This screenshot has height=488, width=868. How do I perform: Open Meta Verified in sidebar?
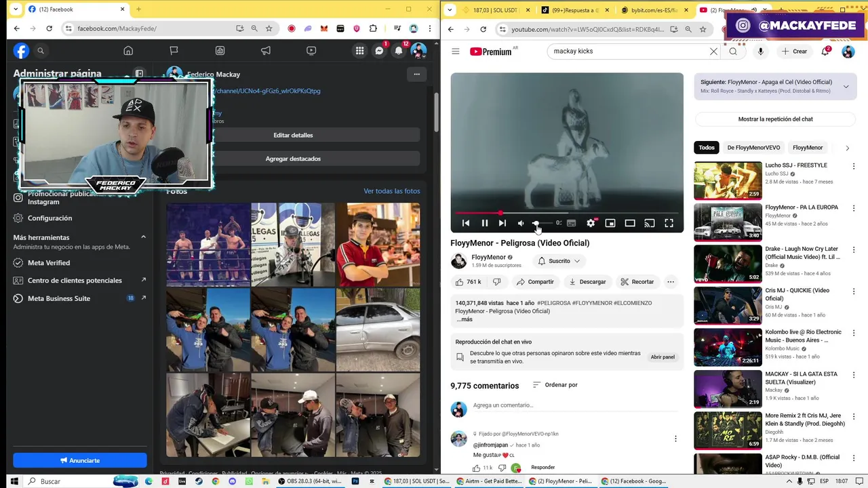(79, 263)
